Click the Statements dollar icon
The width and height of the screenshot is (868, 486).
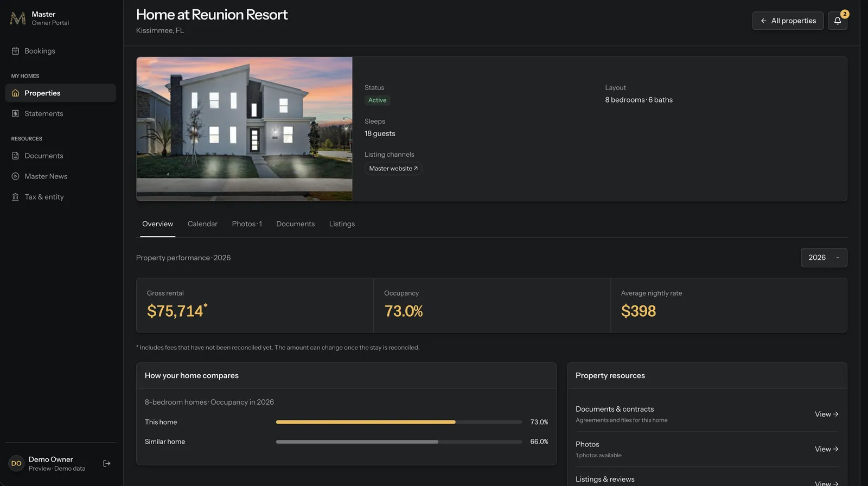point(15,114)
